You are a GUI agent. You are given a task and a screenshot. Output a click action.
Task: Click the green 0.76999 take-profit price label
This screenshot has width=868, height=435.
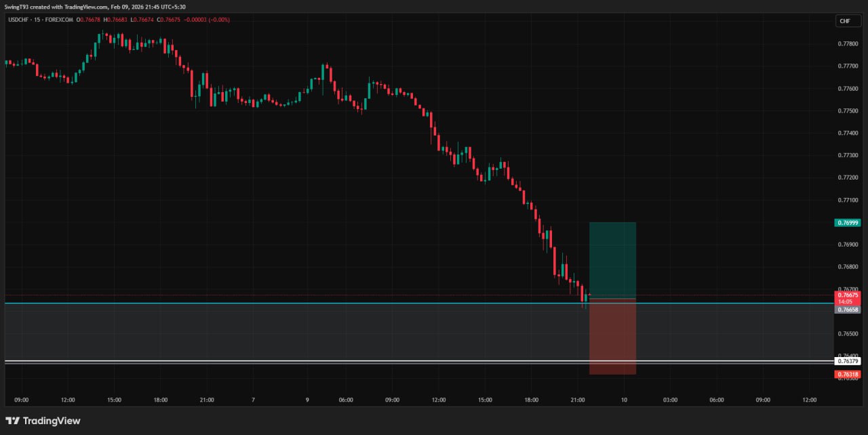[x=848, y=222]
